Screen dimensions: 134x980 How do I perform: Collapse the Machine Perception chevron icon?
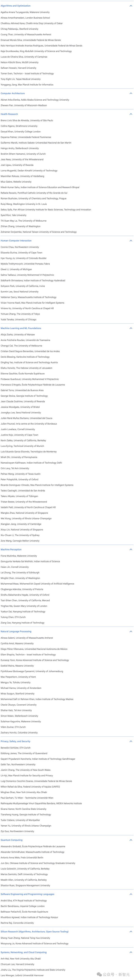pos(131,549)
